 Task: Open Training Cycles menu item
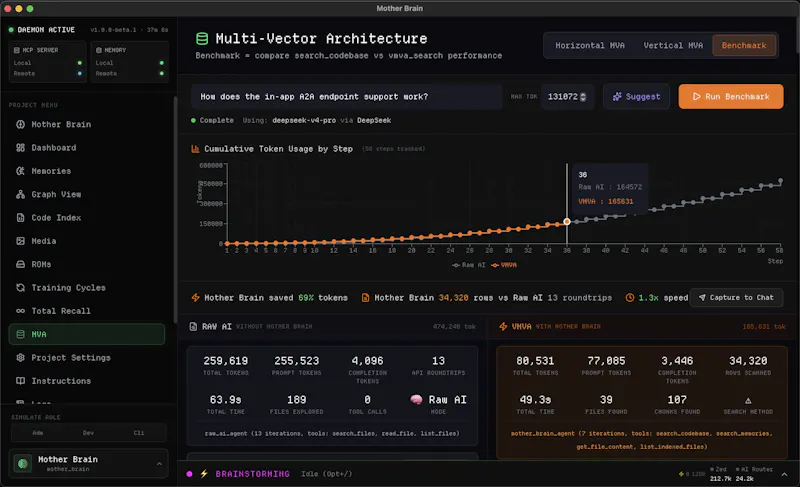(x=87, y=288)
